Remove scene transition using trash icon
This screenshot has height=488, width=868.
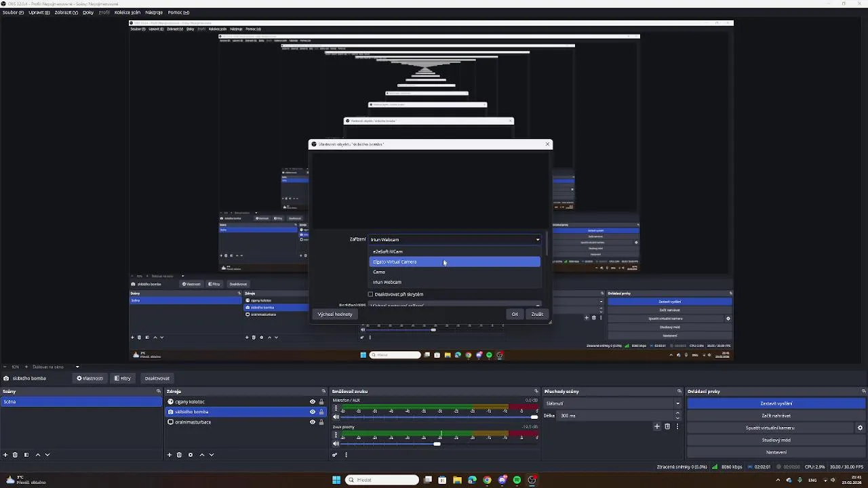tap(667, 426)
